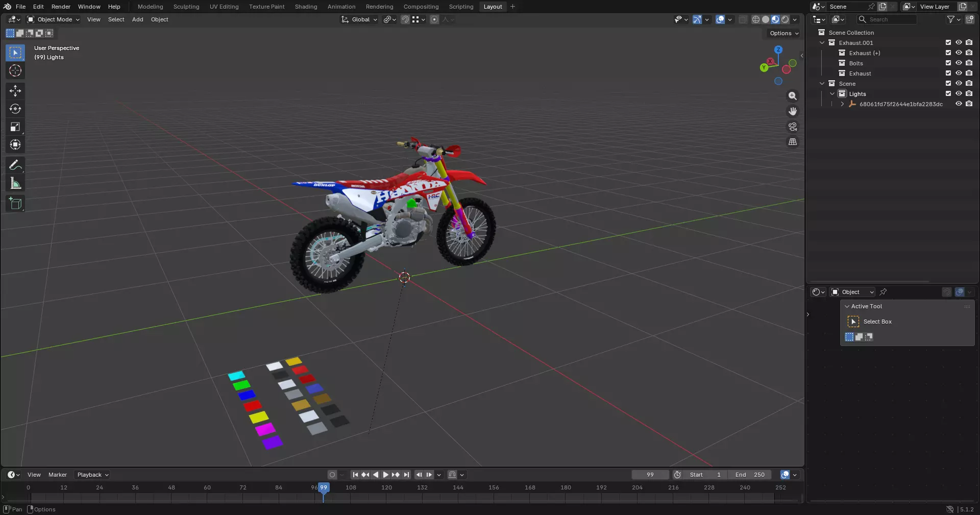Select the Scale tool

(x=15, y=127)
